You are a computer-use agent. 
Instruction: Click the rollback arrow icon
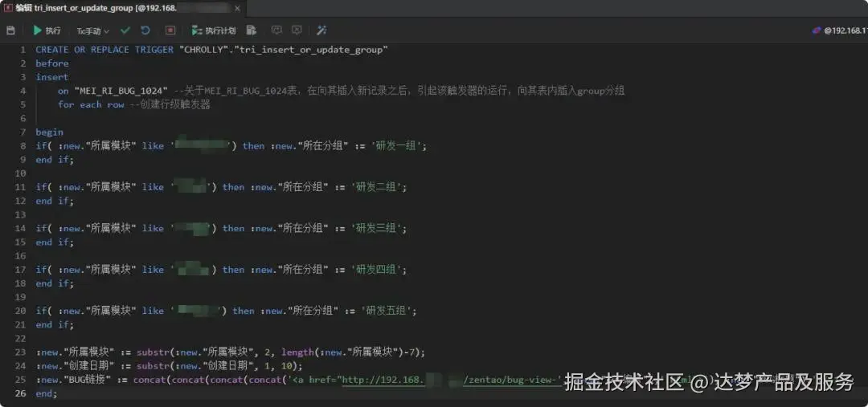[x=145, y=31]
